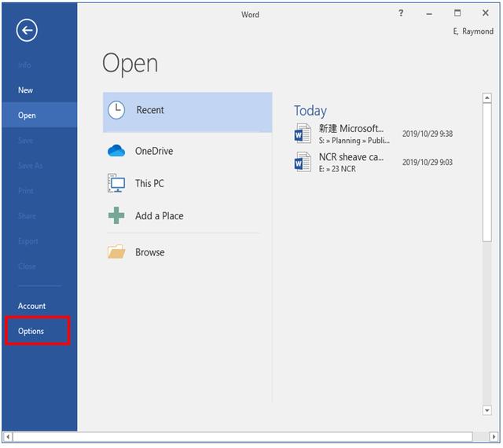Open recent file NCR sheave
The image size is (503, 448).
tap(351, 157)
